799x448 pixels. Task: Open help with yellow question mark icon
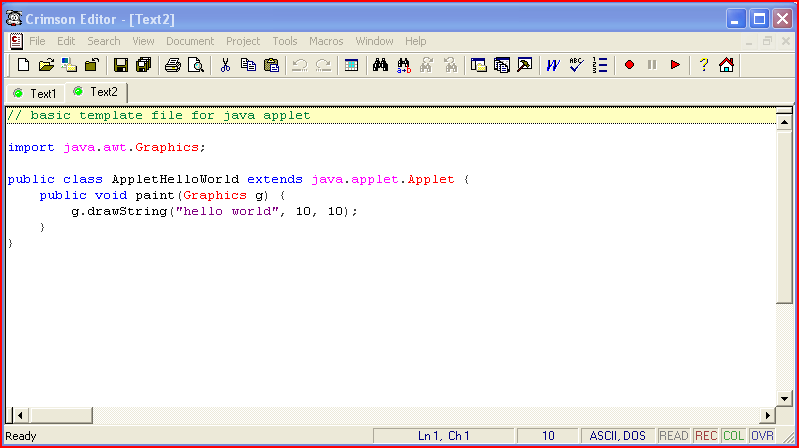click(704, 65)
